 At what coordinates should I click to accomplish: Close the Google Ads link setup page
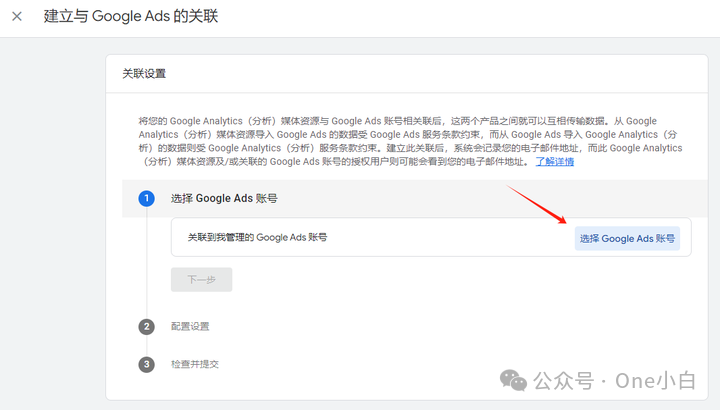17,17
